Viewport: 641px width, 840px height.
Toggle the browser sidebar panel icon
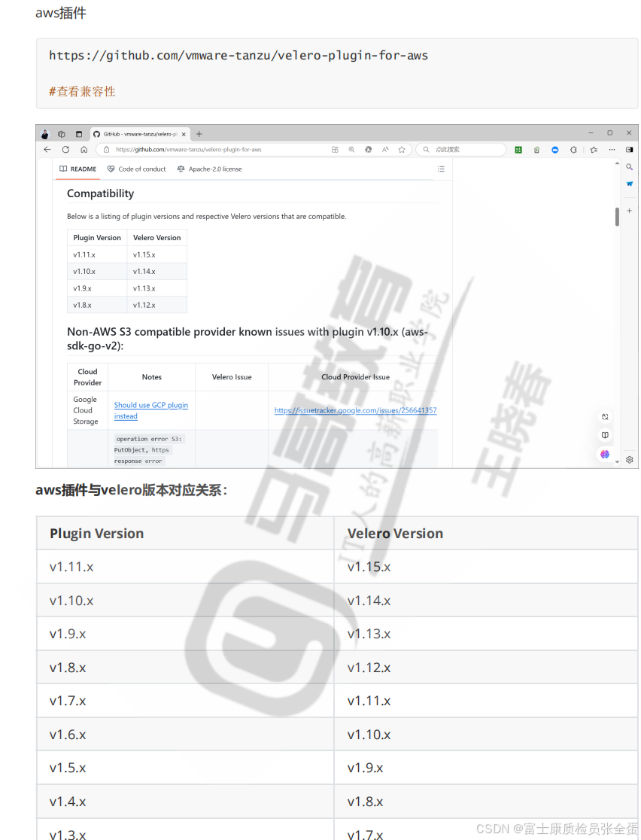pyautogui.click(x=629, y=150)
